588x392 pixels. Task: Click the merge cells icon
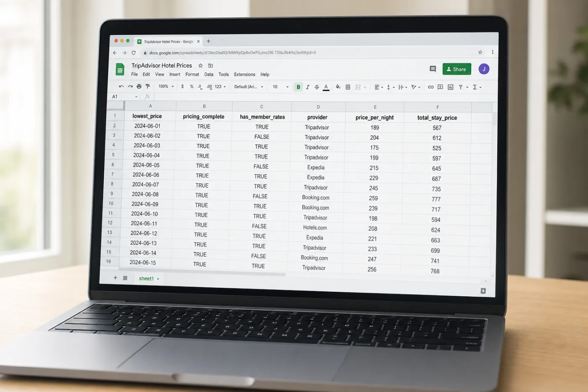pos(358,87)
